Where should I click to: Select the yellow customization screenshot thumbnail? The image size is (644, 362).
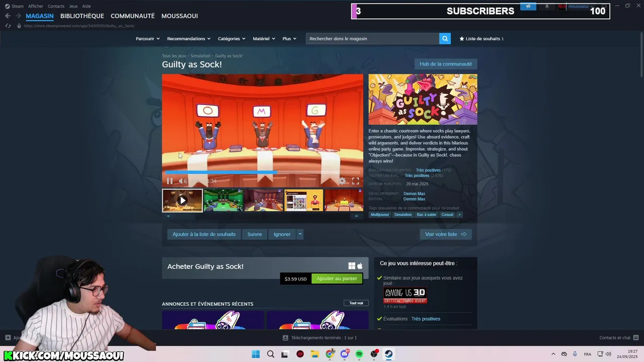(x=303, y=200)
